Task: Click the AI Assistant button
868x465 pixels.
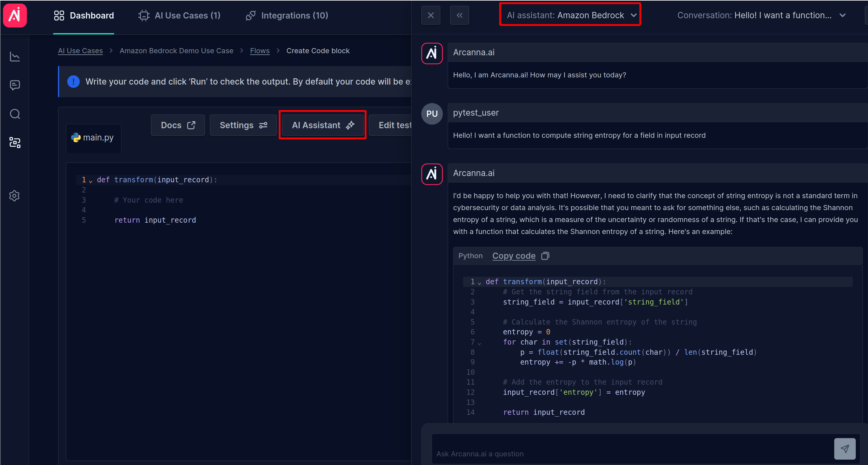Action: [322, 125]
